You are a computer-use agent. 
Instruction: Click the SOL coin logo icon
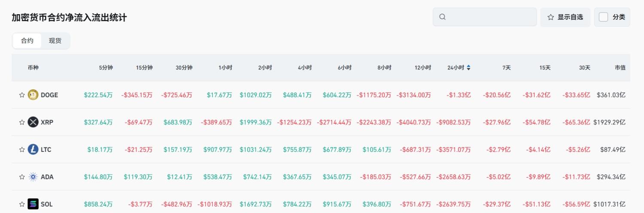coord(33,204)
